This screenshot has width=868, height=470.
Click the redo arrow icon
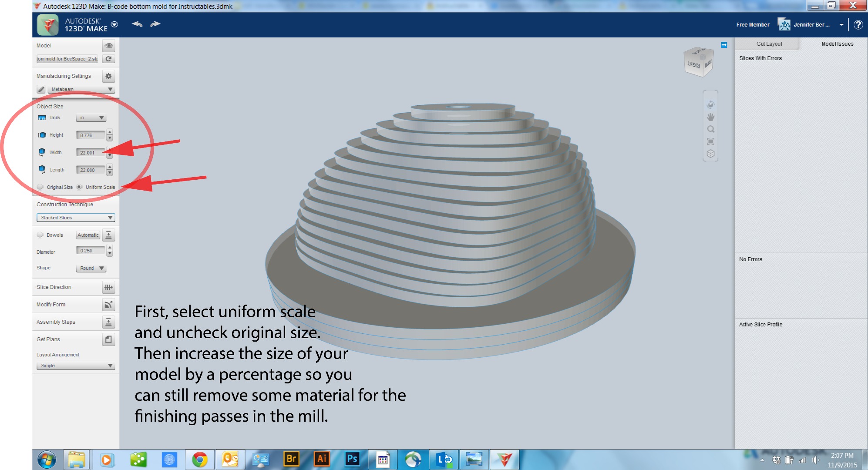(155, 24)
